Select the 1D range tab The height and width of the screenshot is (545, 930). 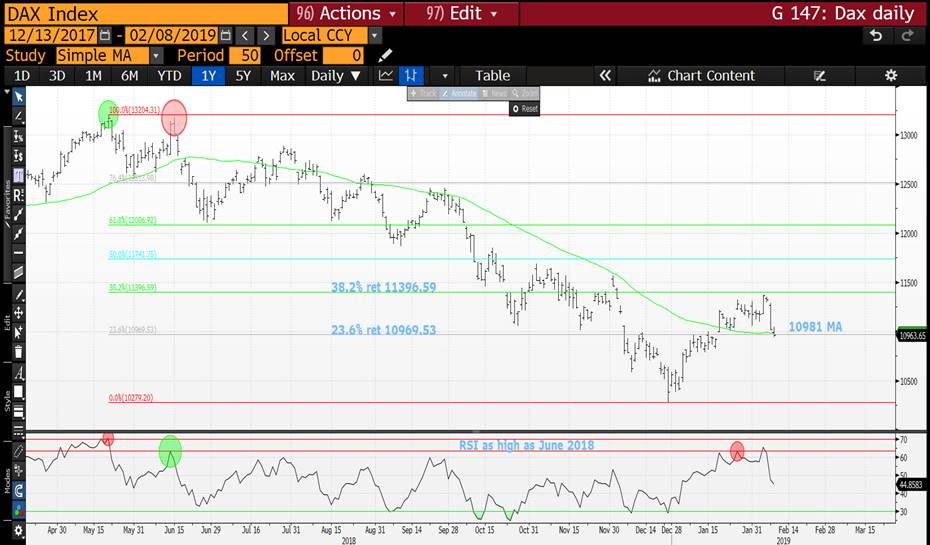pyautogui.click(x=22, y=76)
